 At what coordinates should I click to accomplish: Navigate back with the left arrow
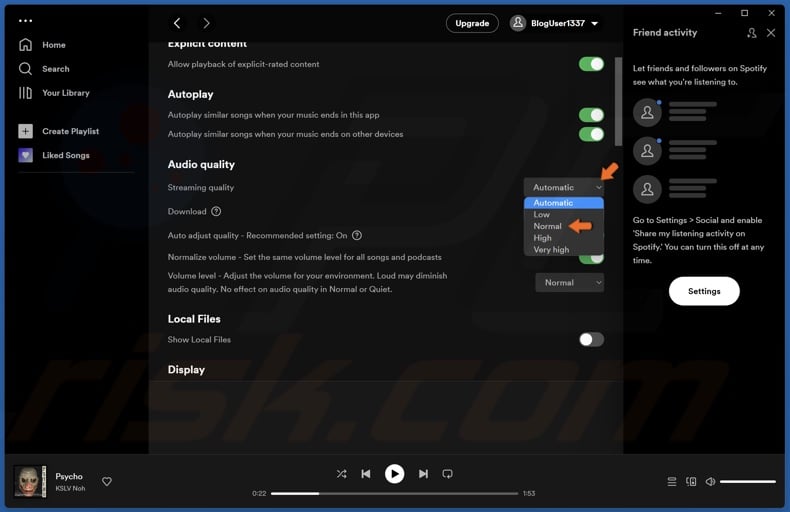(177, 23)
